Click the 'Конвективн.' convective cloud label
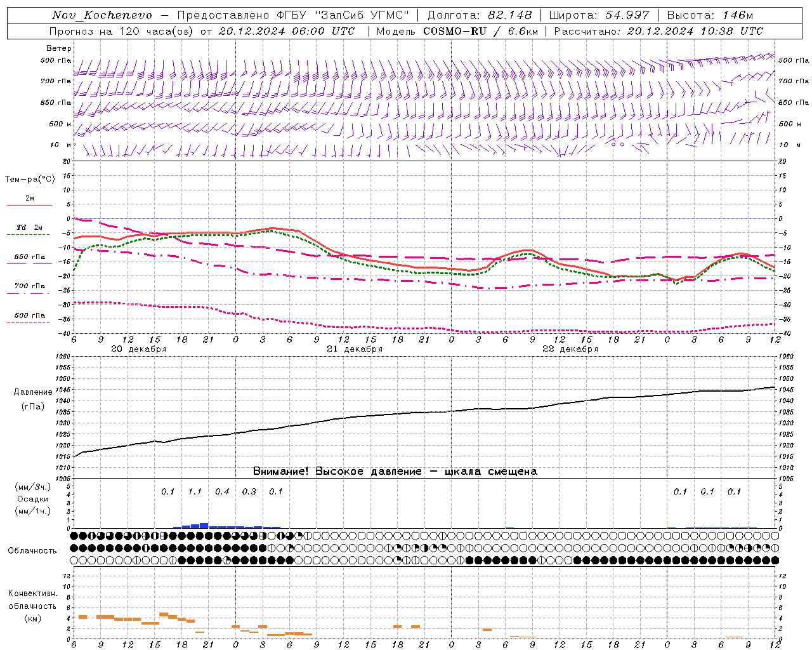Screen dimensions: 812x650 (x=32, y=594)
